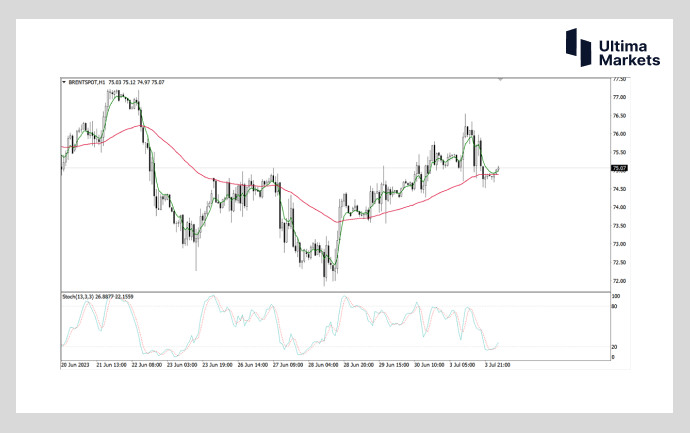The width and height of the screenshot is (690, 433).
Task: Click the 100 level on stochastic scale
Action: point(616,297)
